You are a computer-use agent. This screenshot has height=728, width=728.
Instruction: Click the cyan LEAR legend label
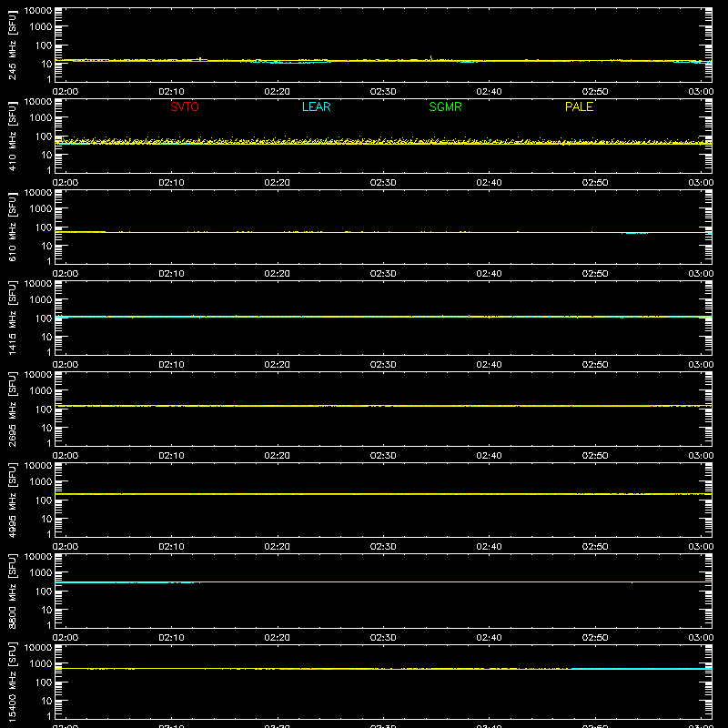point(316,106)
